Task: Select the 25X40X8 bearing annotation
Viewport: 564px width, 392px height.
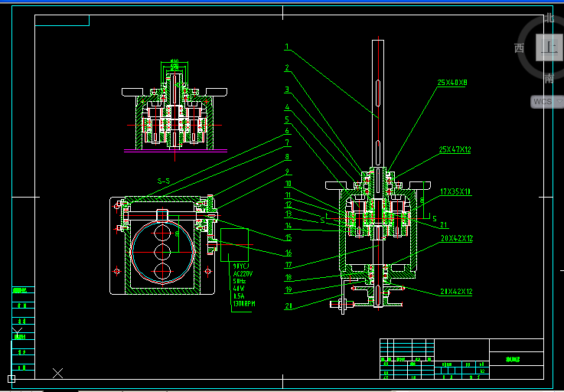Action: point(452,83)
